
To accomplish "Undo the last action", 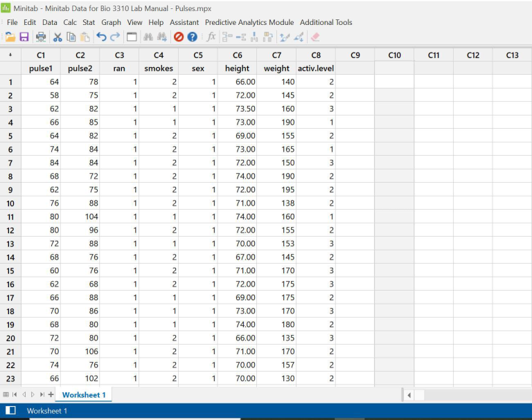I will pos(101,37).
